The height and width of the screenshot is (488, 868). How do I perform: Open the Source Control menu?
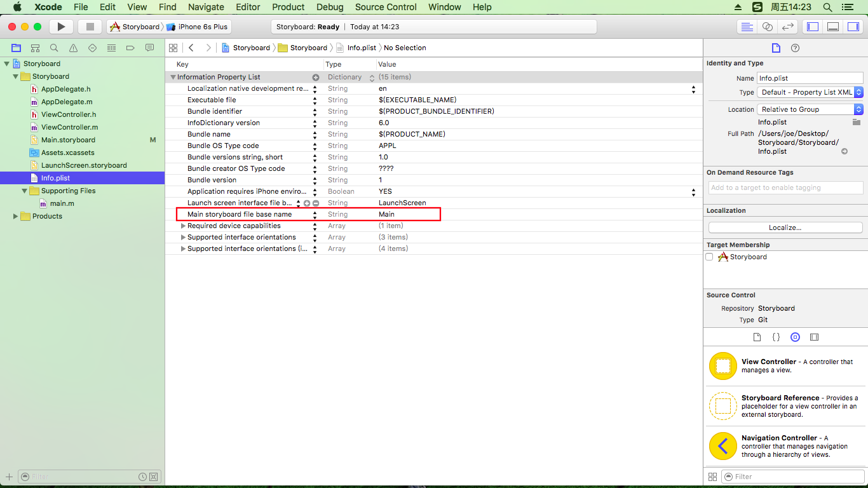click(x=385, y=7)
